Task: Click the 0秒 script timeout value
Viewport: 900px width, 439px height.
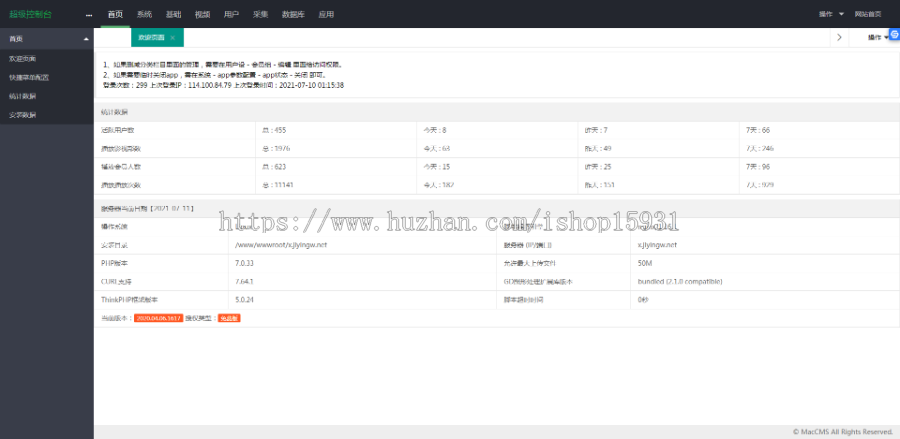Action: (643, 300)
